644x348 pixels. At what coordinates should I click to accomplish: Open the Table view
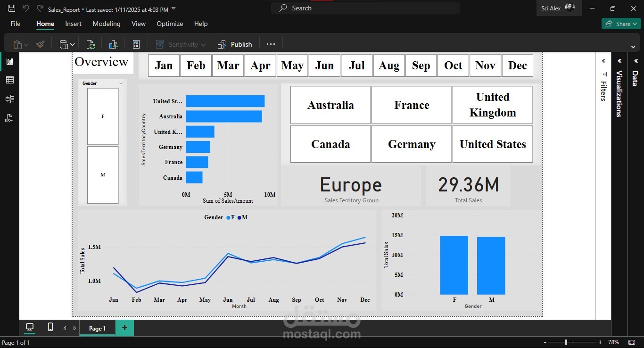pos(9,80)
